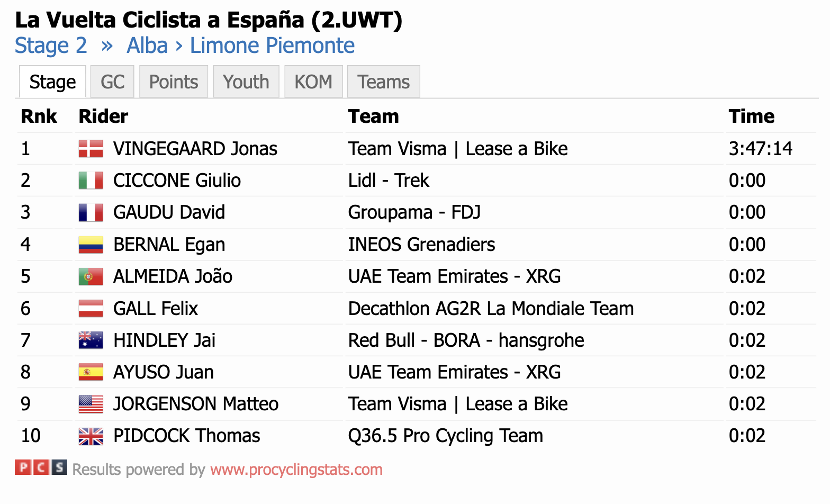
Task: Click the PCS logo in footer
Action: 41,467
